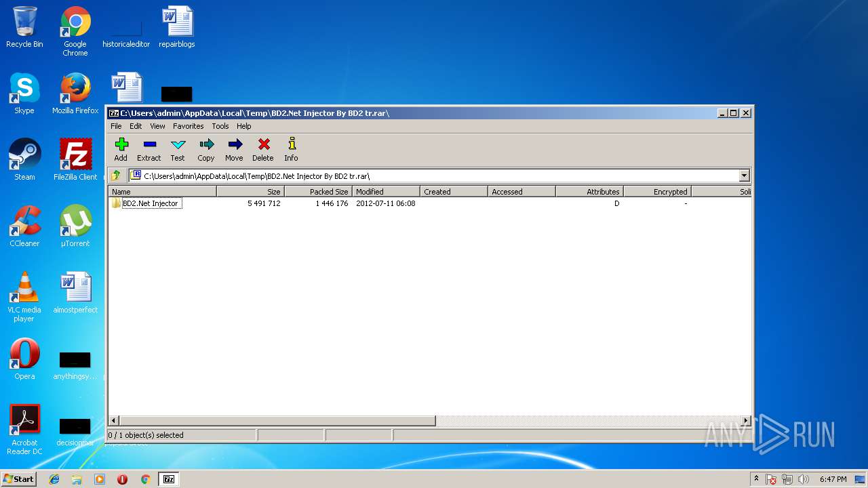Click the taskbar clock 6:47 PM

click(833, 479)
